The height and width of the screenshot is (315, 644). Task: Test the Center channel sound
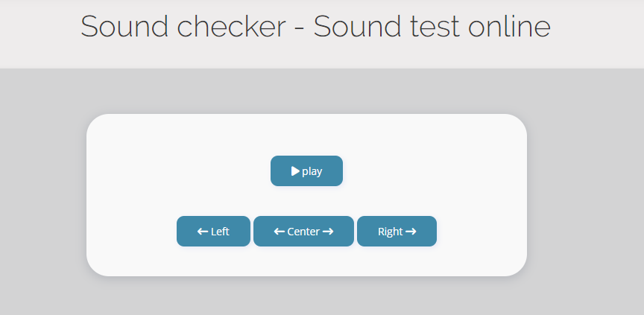(303, 232)
